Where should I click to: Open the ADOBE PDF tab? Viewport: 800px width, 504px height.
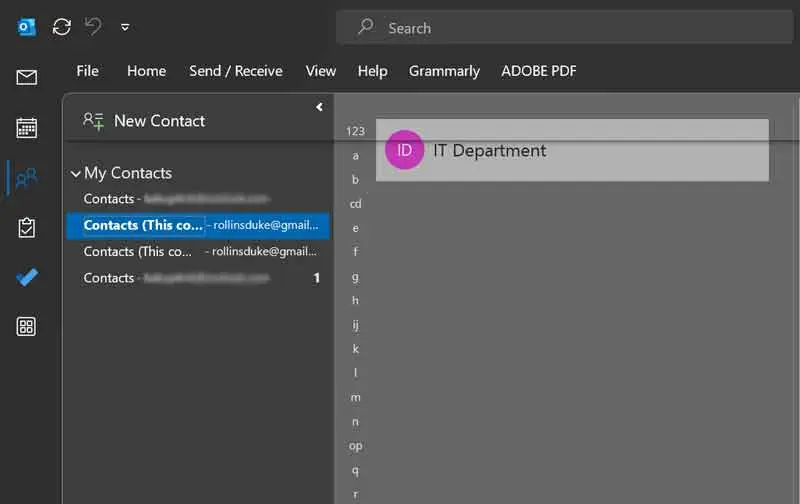tap(539, 71)
